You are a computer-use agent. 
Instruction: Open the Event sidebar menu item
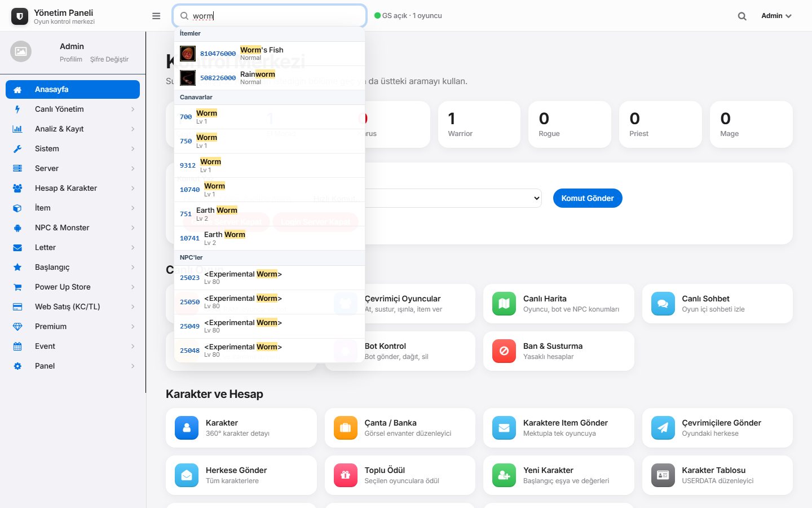pos(73,346)
